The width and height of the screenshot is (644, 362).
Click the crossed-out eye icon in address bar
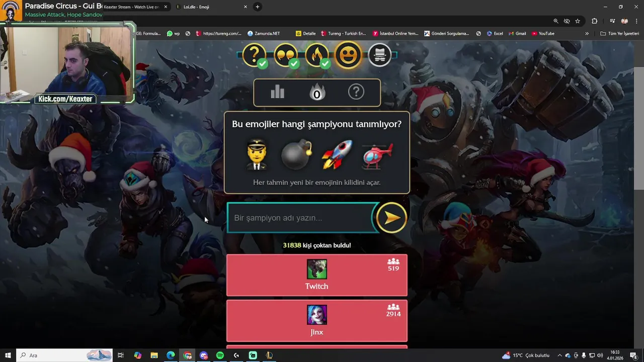coord(567,21)
